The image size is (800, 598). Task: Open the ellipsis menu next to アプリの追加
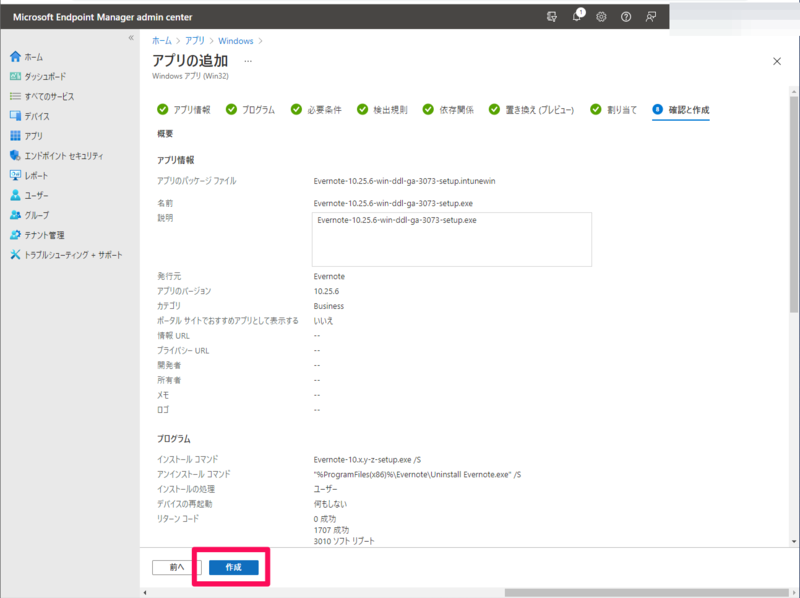pos(248,61)
